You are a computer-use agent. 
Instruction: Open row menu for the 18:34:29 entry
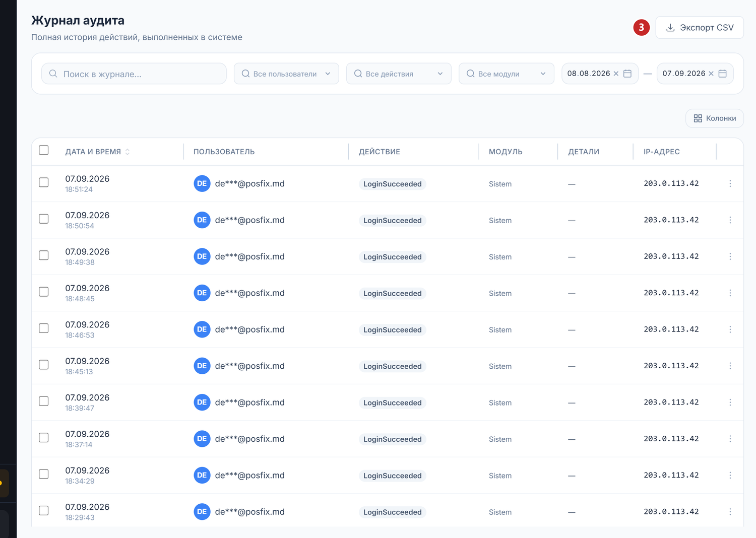730,476
